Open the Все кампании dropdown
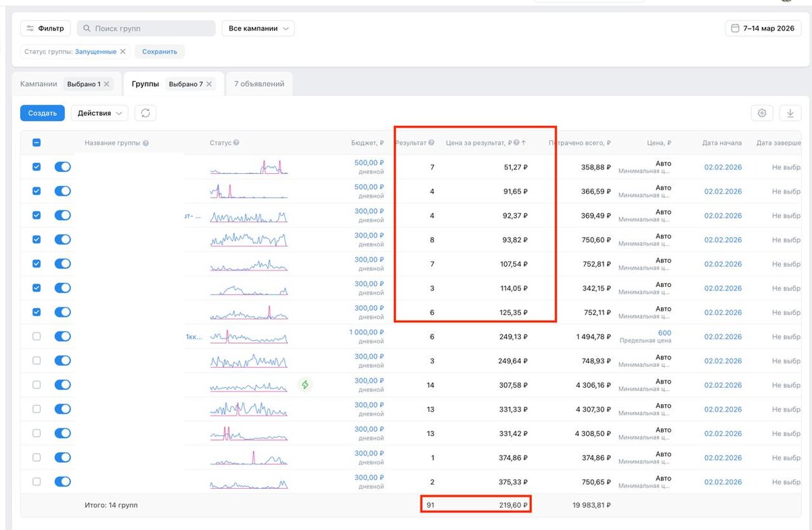812x530 pixels. [x=258, y=28]
